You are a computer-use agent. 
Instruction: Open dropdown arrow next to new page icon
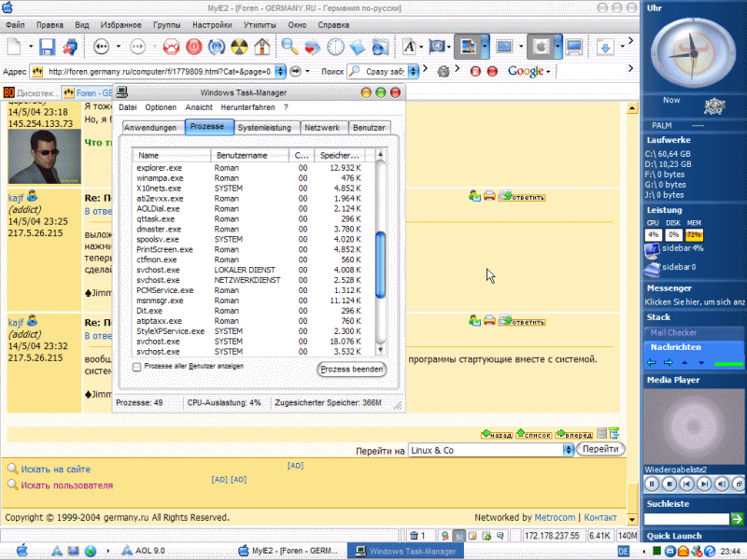(x=31, y=47)
